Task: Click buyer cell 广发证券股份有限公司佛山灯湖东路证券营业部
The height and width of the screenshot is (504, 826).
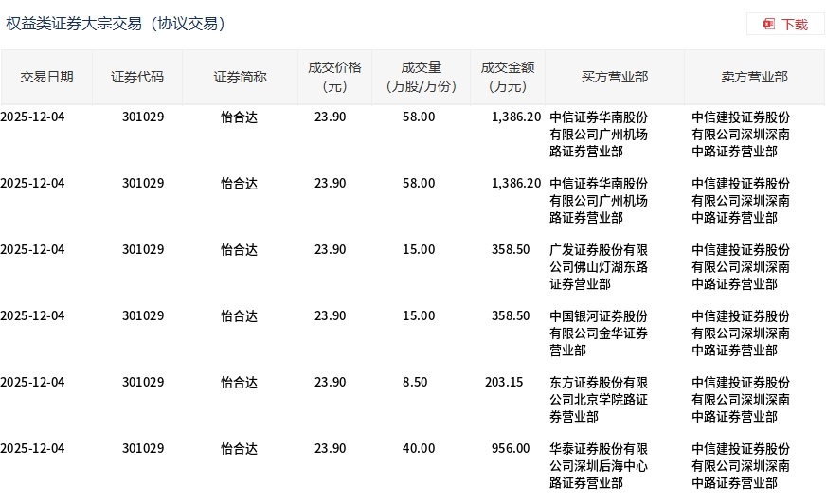Action: 599,267
